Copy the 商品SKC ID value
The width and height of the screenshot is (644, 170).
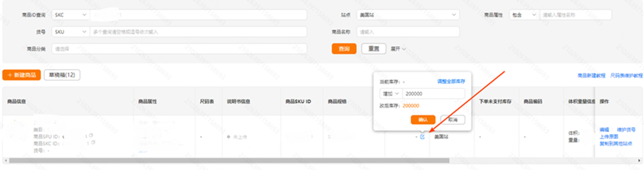pos(93,142)
